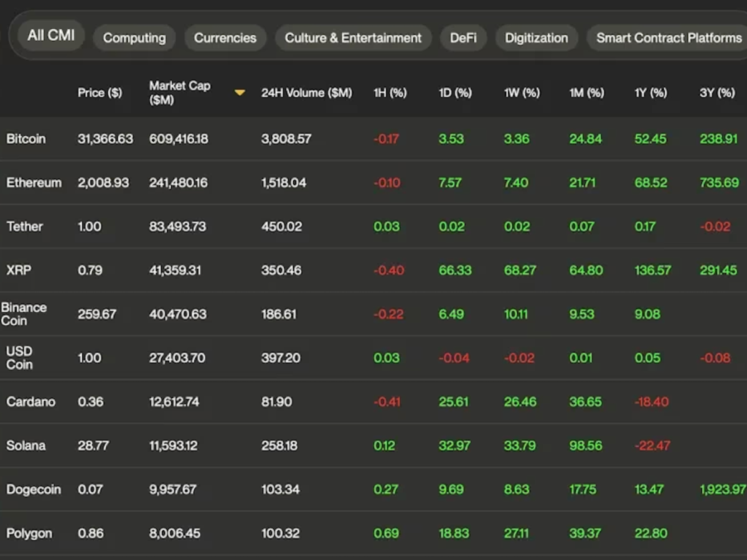The image size is (747, 560).
Task: Click Dogecoin market cap 9,957.67
Action: point(174,490)
